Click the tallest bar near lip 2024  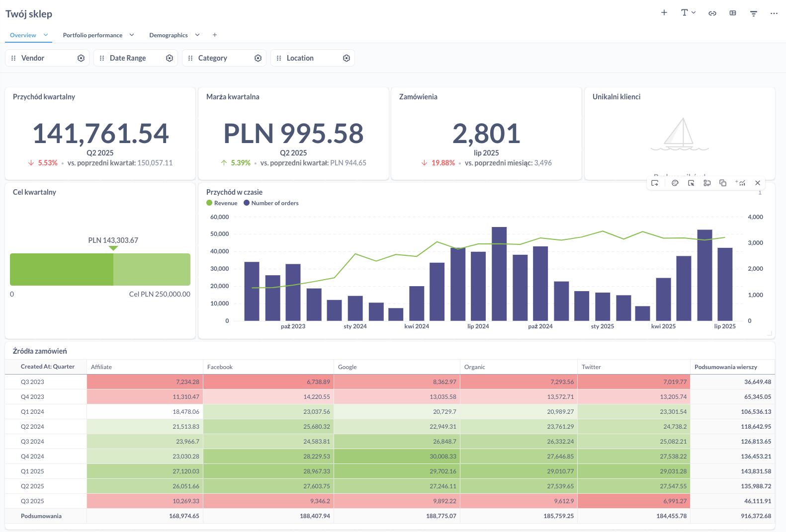tap(499, 274)
